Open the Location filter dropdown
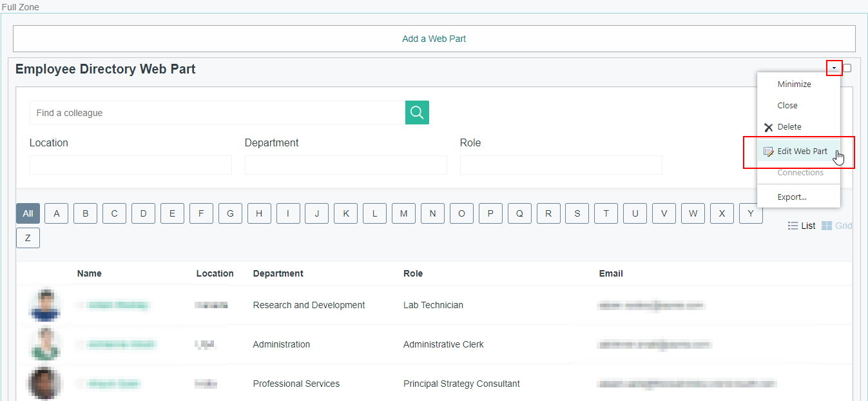This screenshot has width=868, height=401. (x=130, y=165)
